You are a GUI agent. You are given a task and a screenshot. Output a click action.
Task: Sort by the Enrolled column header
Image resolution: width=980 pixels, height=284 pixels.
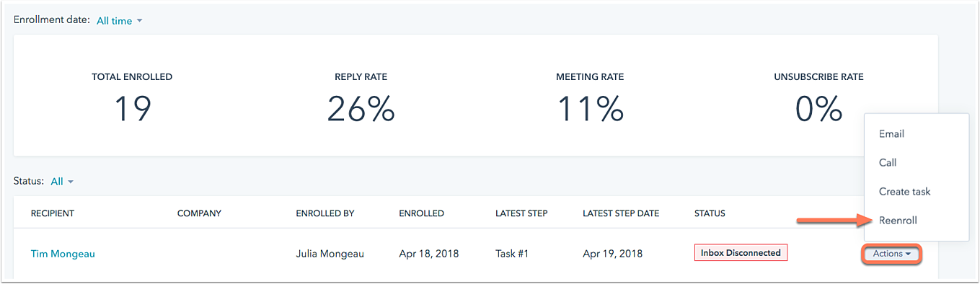coord(421,213)
